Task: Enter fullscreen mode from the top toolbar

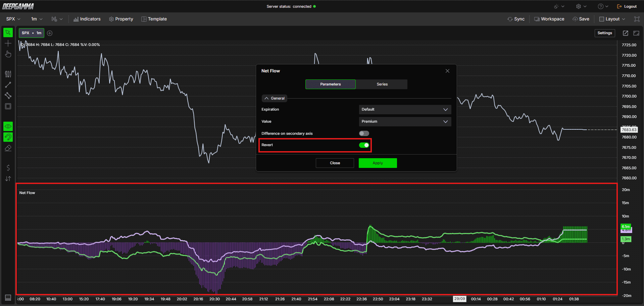Action: click(637, 19)
